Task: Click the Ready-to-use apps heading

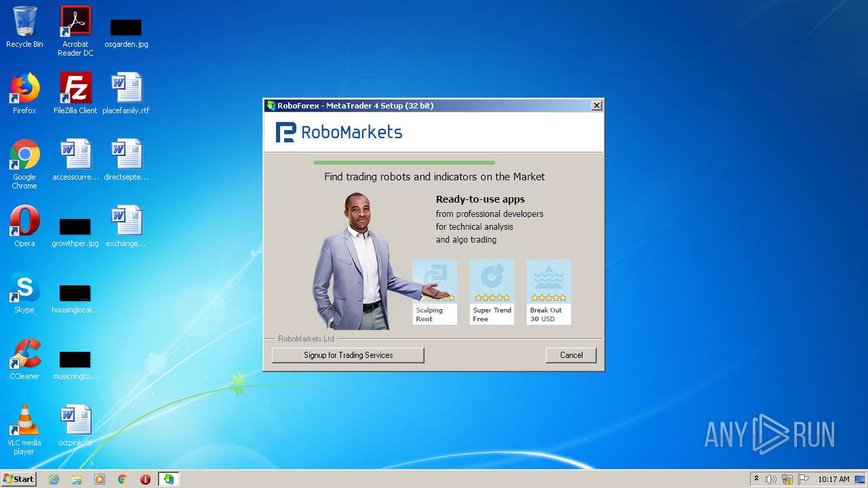Action: pos(480,199)
